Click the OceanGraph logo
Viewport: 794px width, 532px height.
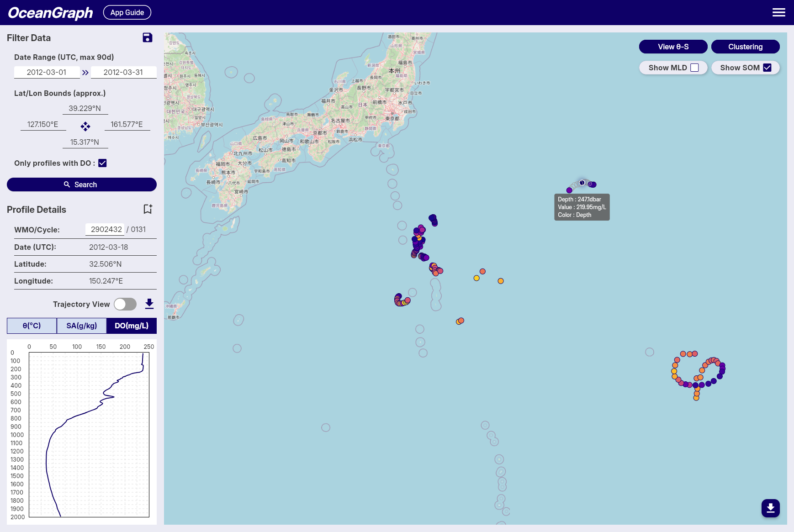[x=50, y=13]
